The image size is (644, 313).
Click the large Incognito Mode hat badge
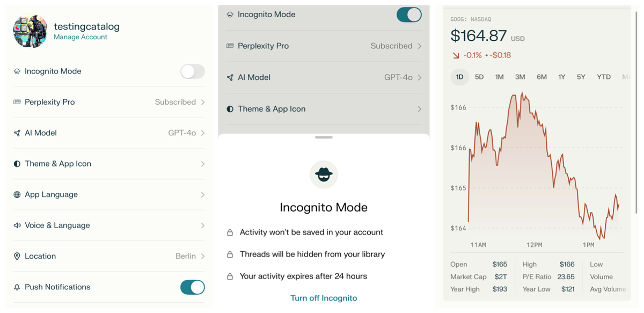pos(324,174)
